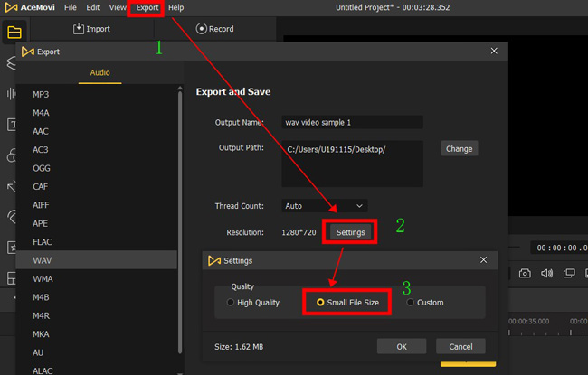
Task: Select Custom quality radio option
Action: [411, 303]
